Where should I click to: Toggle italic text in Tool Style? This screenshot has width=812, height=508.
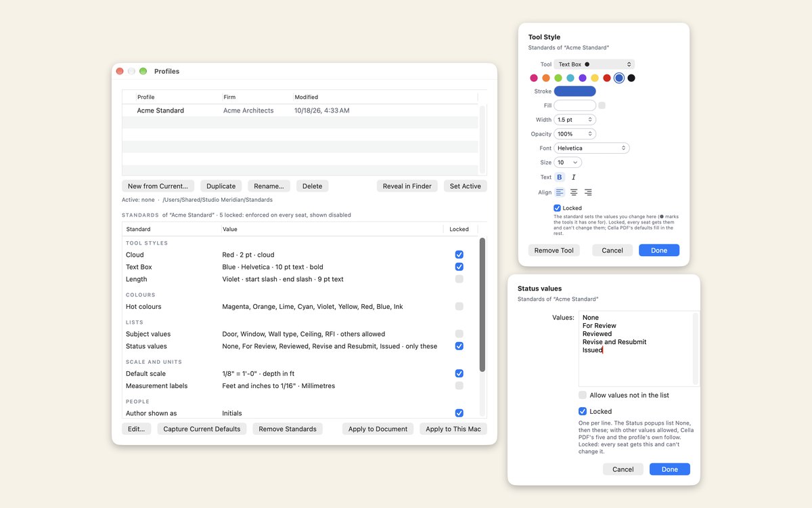click(573, 177)
